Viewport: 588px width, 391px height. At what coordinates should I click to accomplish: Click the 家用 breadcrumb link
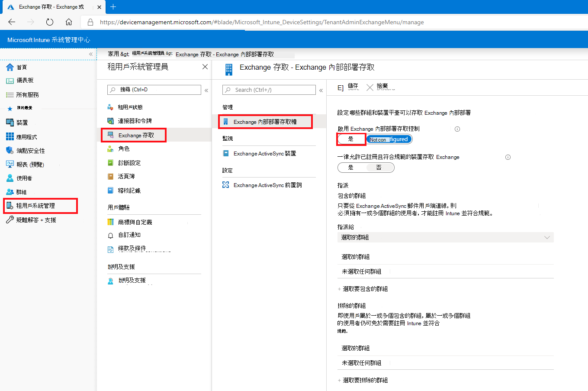pyautogui.click(x=113, y=54)
